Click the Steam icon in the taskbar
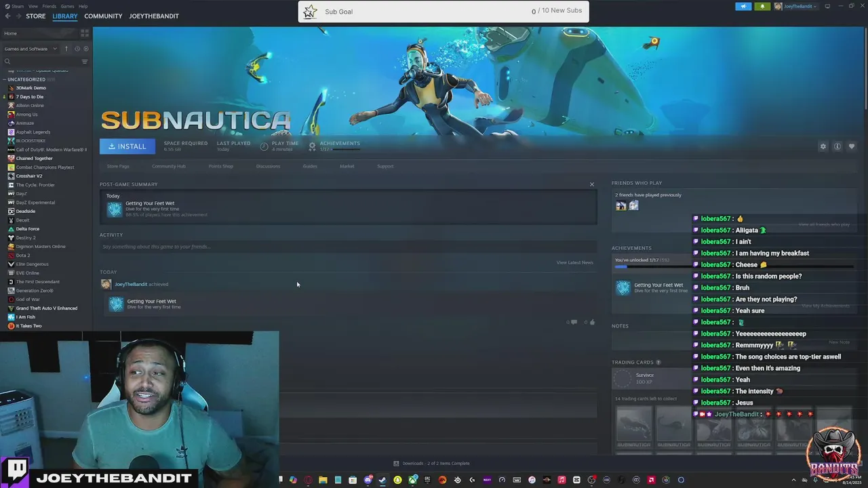Screen dimensions: 868x488 (382, 480)
